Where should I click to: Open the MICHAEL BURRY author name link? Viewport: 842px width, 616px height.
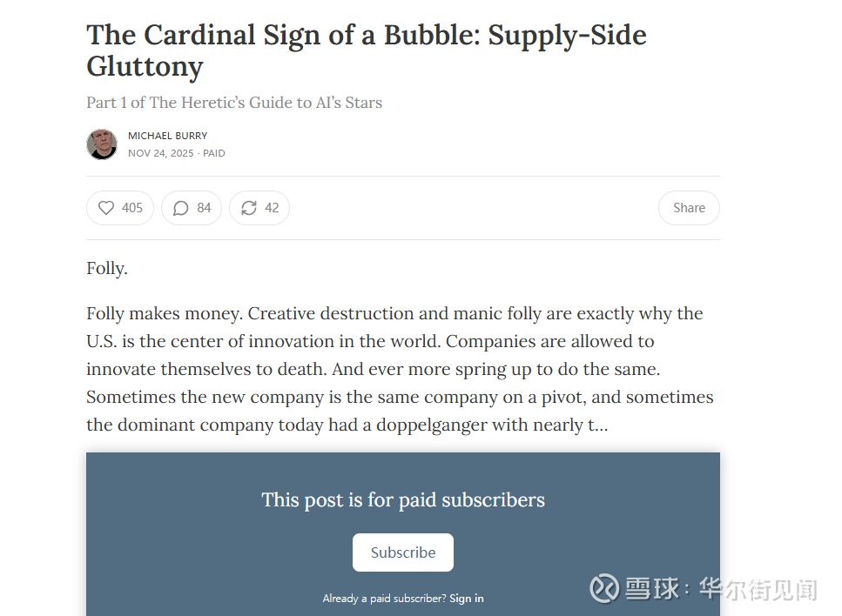coord(167,136)
